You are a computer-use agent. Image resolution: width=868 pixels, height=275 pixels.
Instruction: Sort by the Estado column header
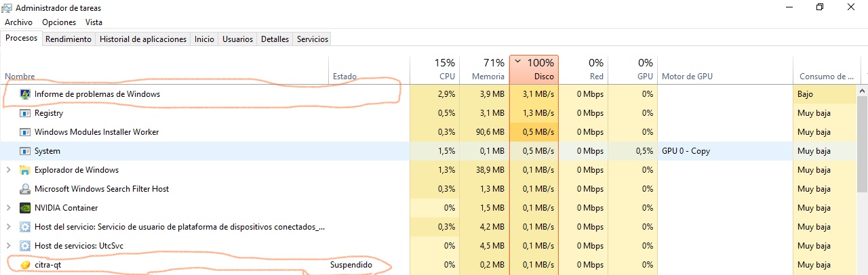click(370, 70)
